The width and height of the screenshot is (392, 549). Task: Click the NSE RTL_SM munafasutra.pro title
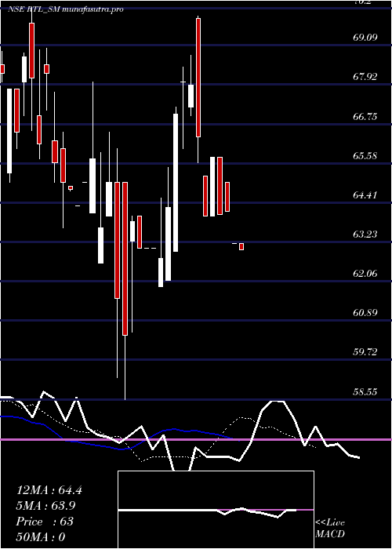pyautogui.click(x=65, y=9)
